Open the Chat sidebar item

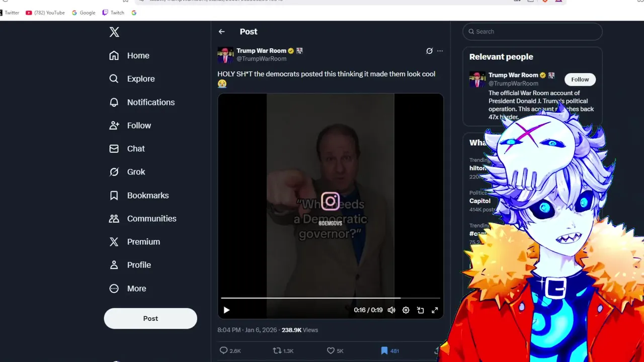(127, 149)
